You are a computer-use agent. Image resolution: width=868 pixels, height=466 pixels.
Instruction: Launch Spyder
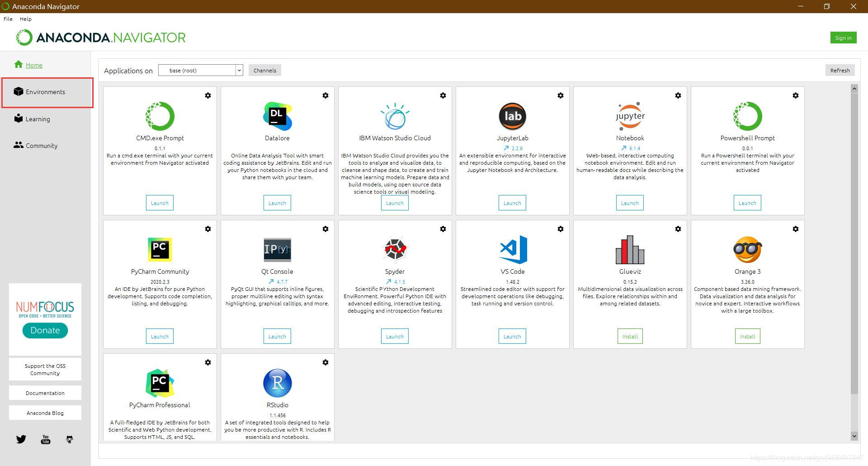[395, 337]
